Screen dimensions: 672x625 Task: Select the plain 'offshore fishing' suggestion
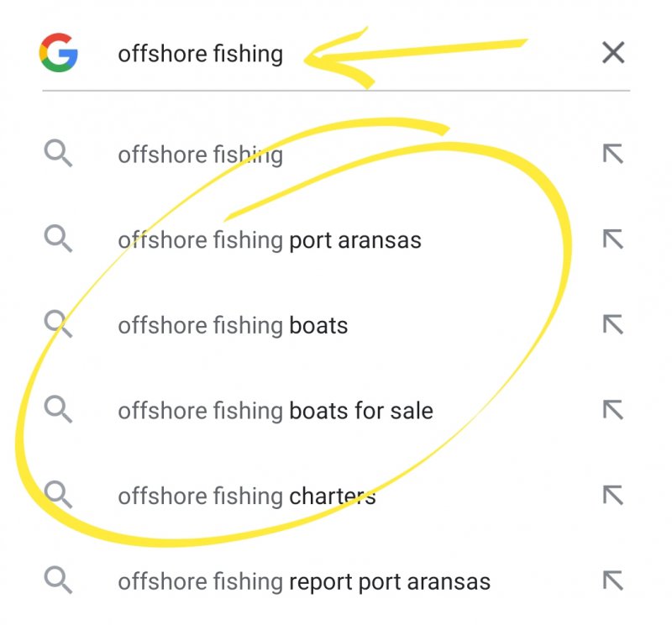click(201, 155)
